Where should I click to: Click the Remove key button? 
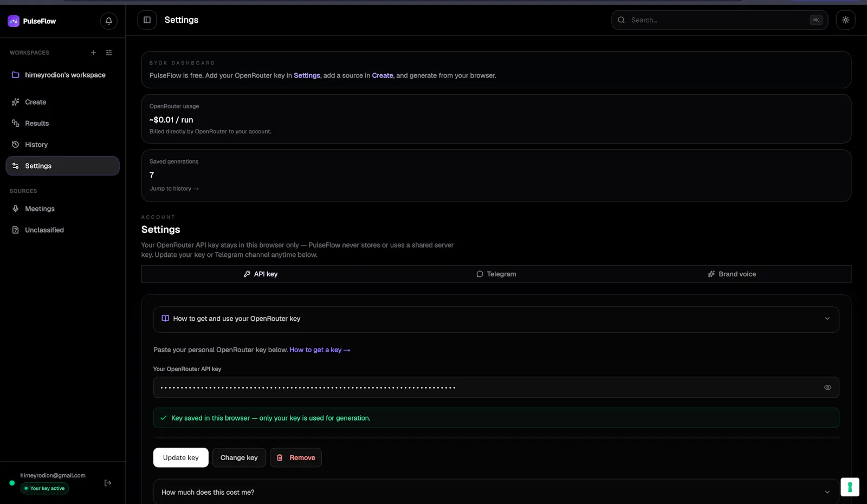coord(296,458)
